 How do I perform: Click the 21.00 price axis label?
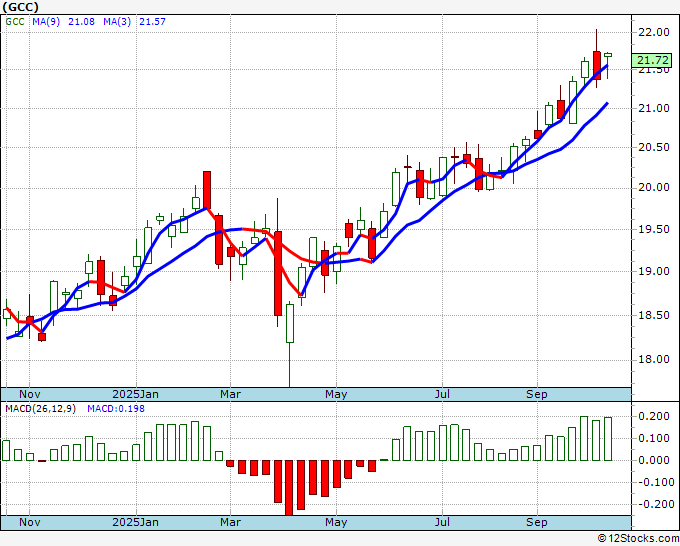pos(654,108)
